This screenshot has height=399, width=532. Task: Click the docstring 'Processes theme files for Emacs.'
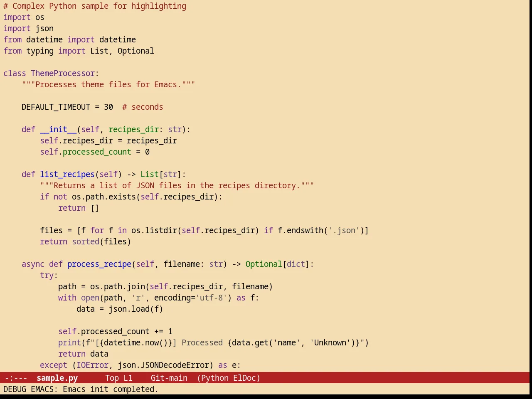(x=108, y=85)
